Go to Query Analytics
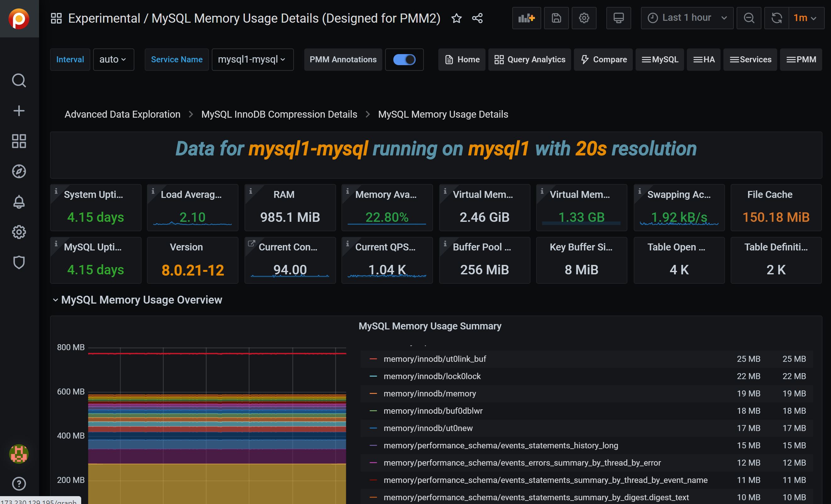Viewport: 831px width, 504px height. (x=530, y=60)
